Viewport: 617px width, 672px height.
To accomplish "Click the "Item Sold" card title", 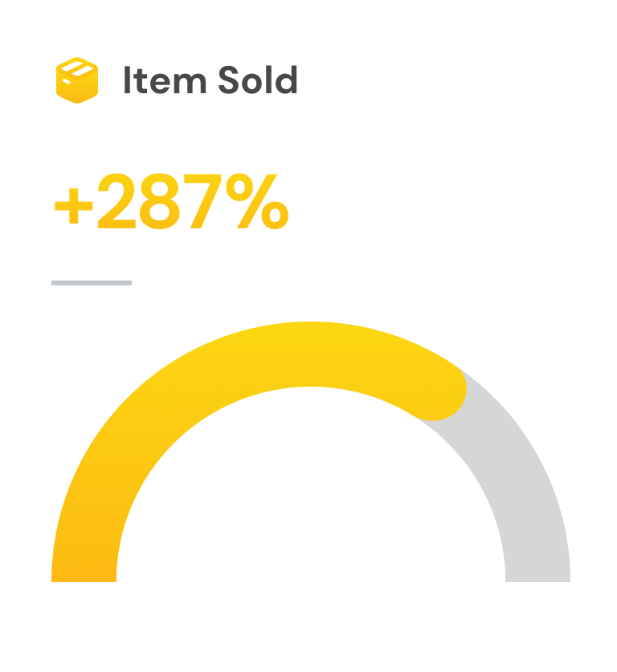I will click(x=210, y=80).
